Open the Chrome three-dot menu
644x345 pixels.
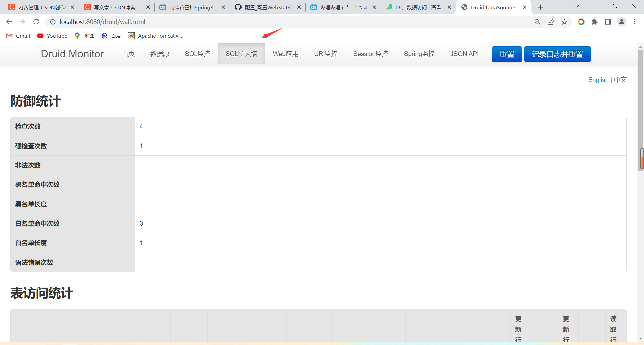pyautogui.click(x=635, y=22)
